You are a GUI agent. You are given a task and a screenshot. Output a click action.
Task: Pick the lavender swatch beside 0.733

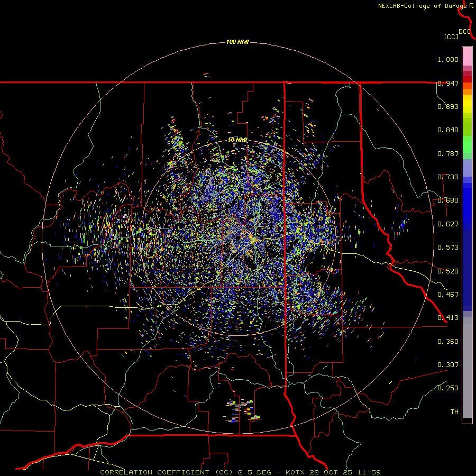pos(467,168)
